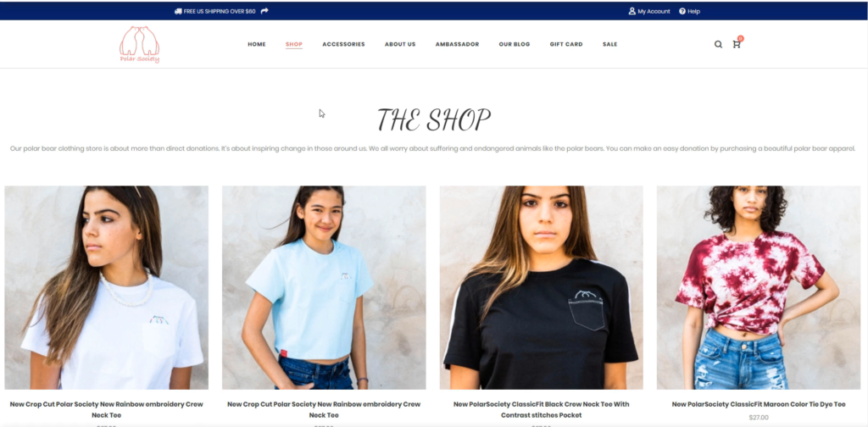The image size is (868, 427).
Task: Open the maroon tie dye tee photo
Action: click(x=759, y=287)
